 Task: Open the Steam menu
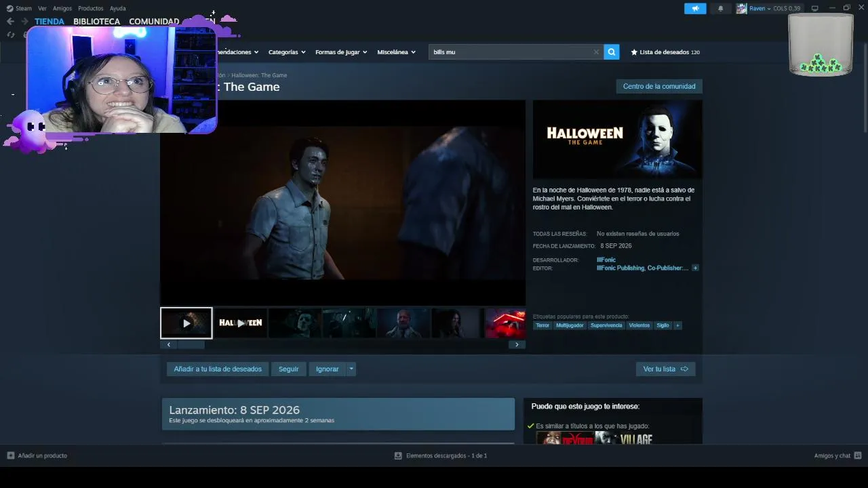(24, 8)
